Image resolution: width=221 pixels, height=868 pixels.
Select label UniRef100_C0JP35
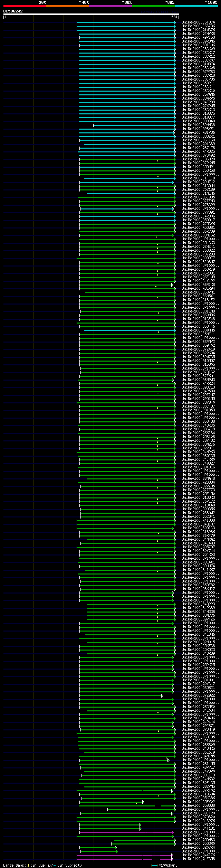tap(198, 79)
